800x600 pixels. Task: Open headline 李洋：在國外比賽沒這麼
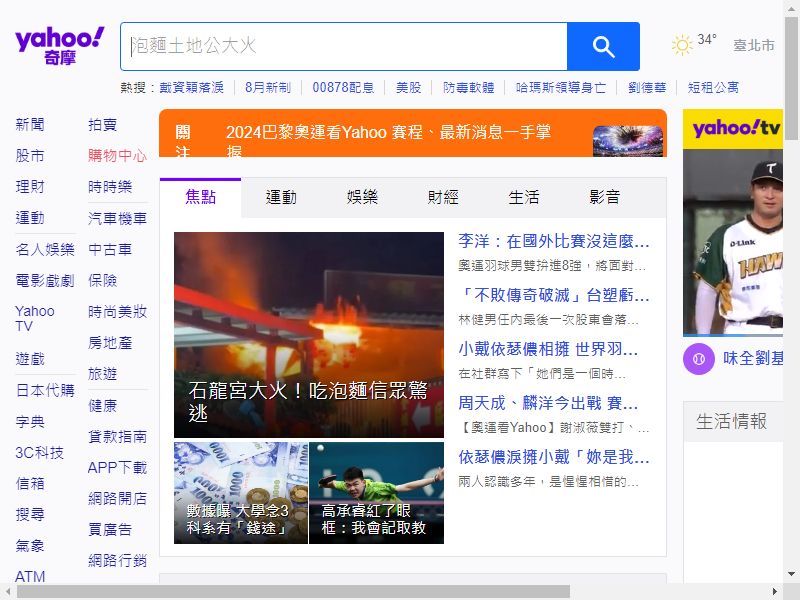pyautogui.click(x=554, y=241)
